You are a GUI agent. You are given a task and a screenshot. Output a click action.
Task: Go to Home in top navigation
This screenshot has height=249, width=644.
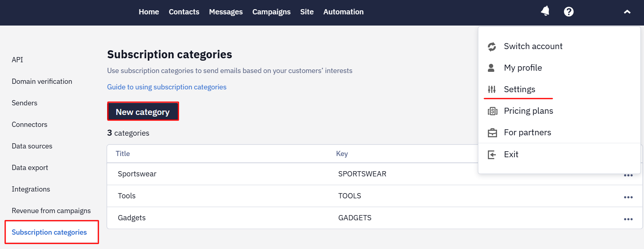click(149, 12)
